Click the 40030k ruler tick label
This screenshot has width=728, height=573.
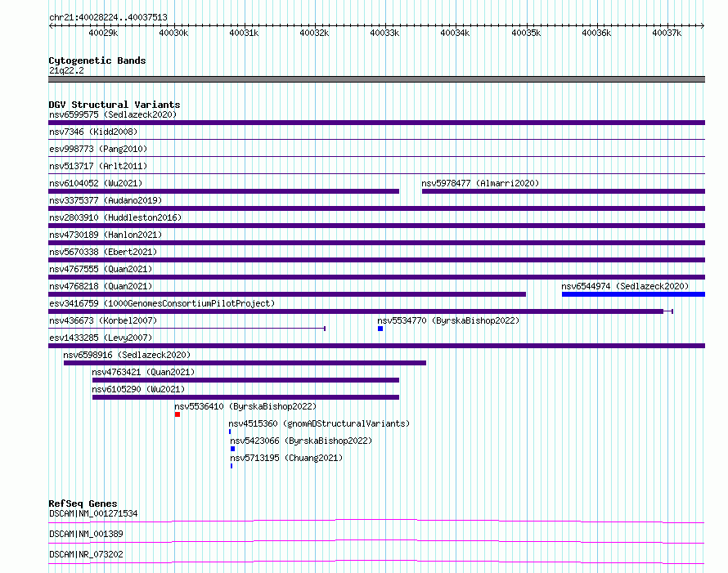173,33
